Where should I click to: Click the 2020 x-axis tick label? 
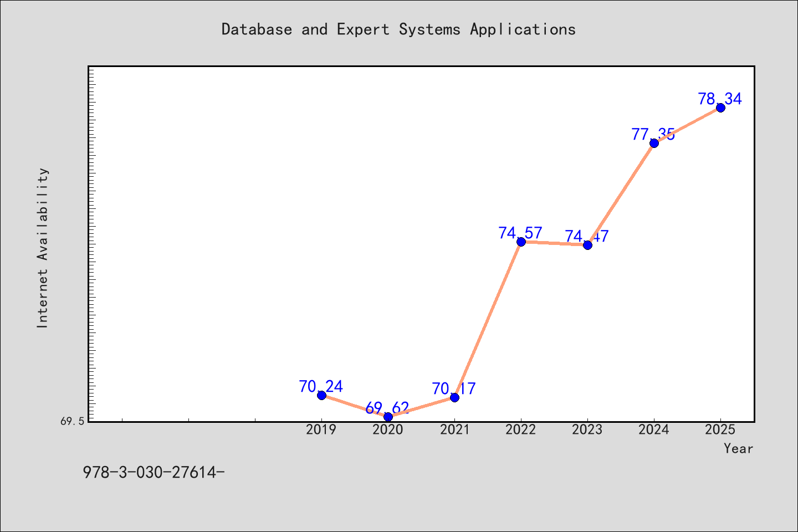[388, 429]
